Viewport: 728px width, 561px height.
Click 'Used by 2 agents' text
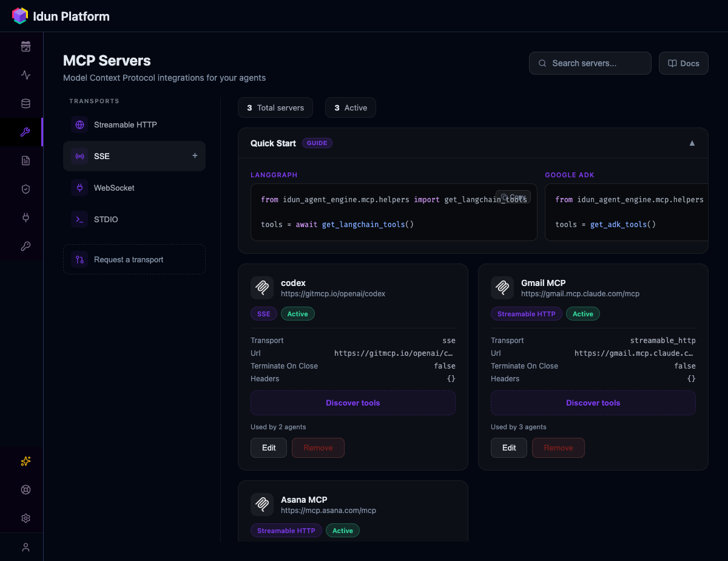point(278,427)
